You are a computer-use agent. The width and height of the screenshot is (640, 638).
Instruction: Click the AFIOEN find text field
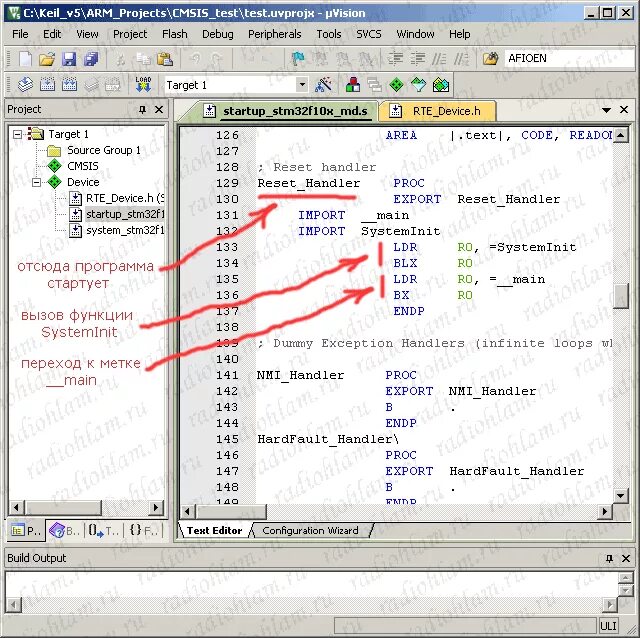pyautogui.click(x=569, y=58)
